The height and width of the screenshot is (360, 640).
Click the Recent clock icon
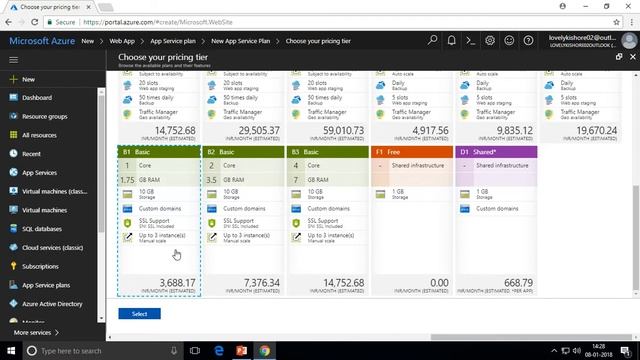[13, 153]
